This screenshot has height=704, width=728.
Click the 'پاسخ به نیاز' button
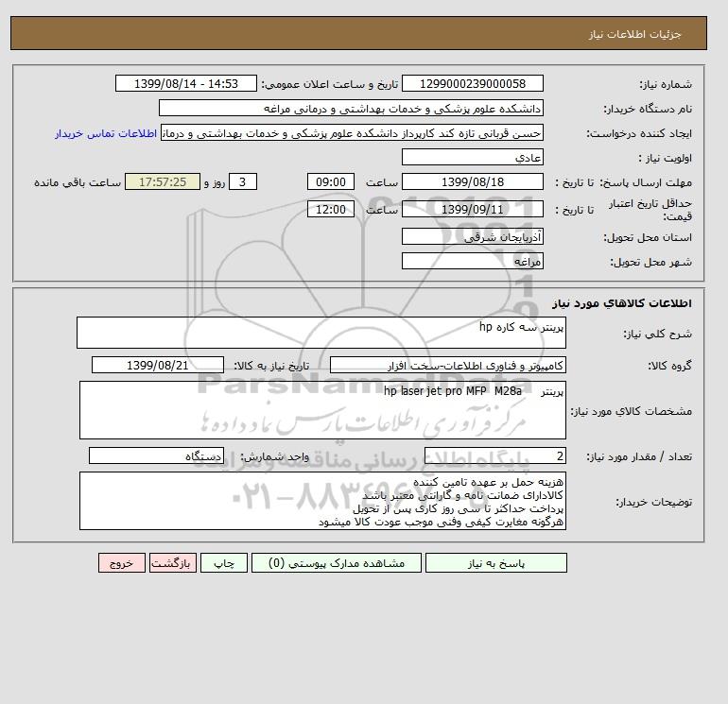tap(495, 562)
